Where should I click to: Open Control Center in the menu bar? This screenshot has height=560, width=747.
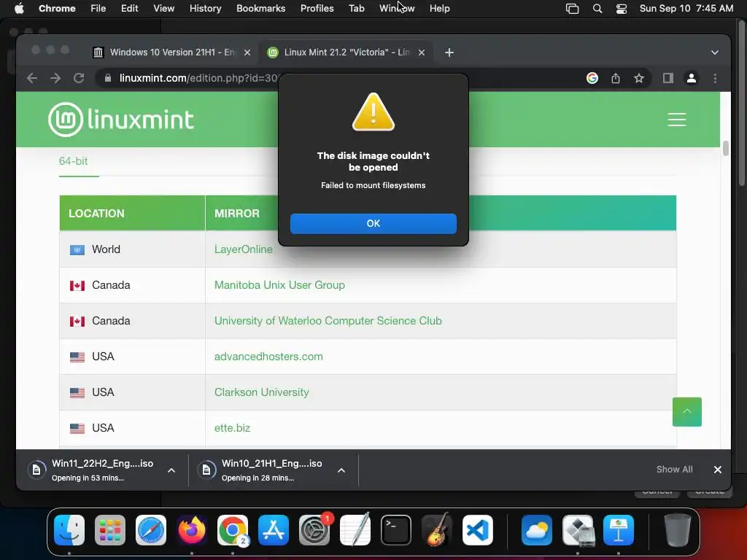click(x=622, y=9)
